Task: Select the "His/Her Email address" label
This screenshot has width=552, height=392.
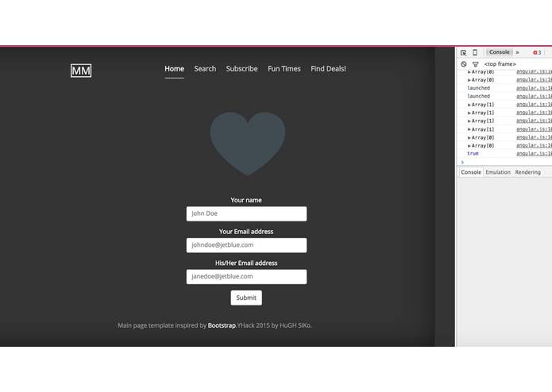Action: [246, 263]
